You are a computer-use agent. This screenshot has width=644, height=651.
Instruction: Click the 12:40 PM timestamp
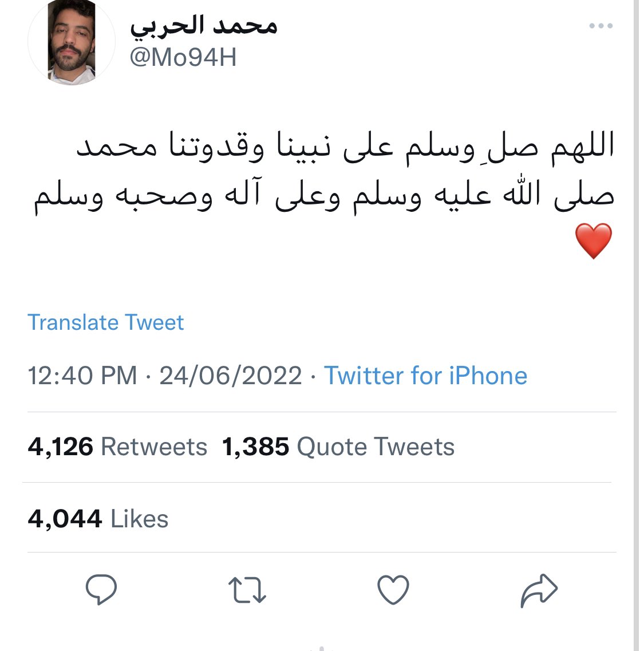point(82,376)
